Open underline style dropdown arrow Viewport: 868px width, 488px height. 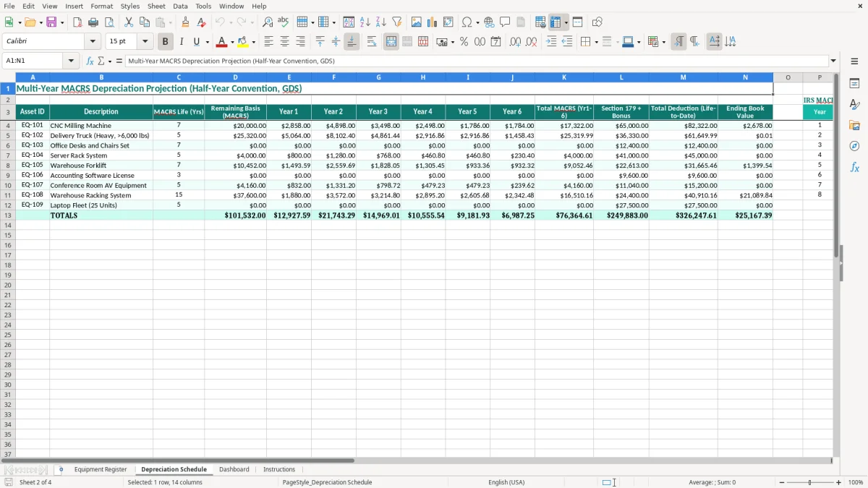tap(206, 42)
